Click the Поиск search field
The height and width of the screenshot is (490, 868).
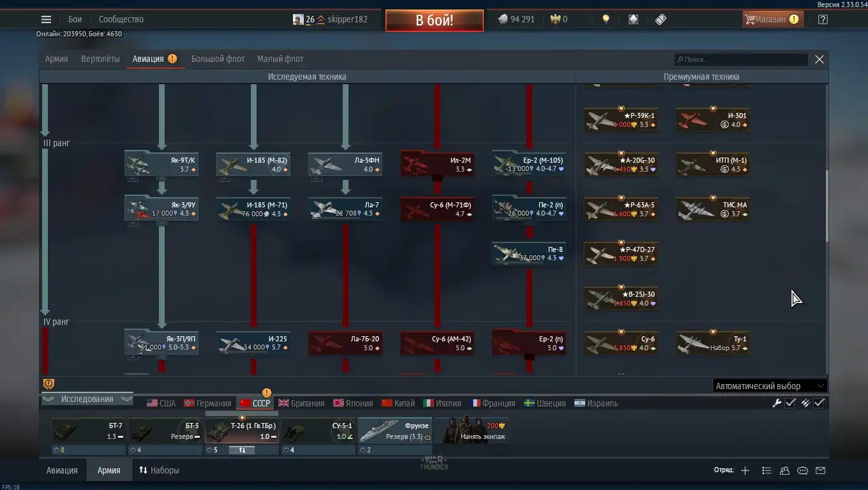[742, 59]
